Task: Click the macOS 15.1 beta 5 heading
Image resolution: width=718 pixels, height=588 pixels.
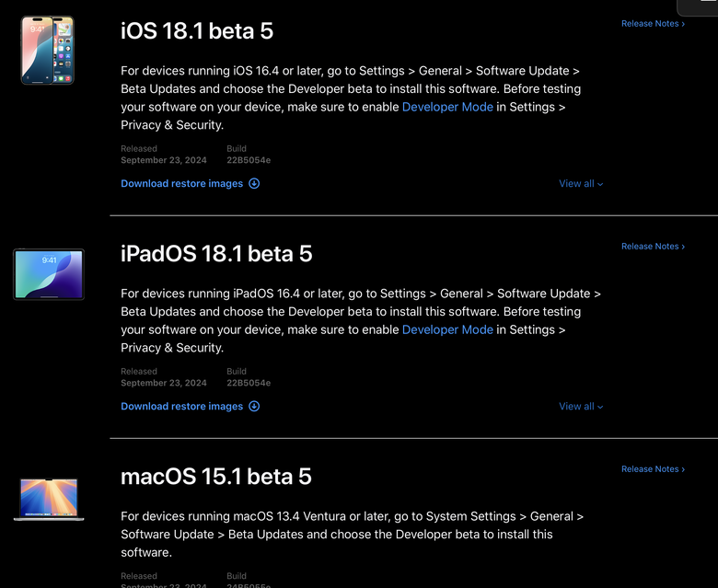Action: point(216,477)
